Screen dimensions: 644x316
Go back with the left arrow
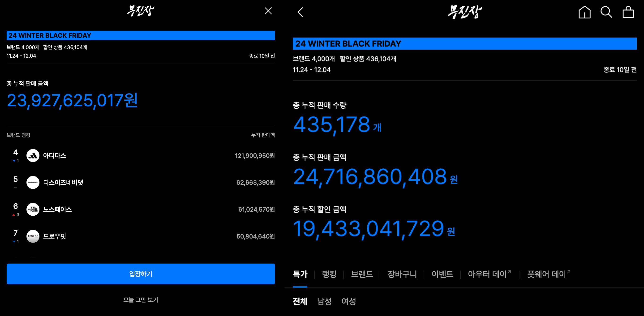[x=300, y=12]
